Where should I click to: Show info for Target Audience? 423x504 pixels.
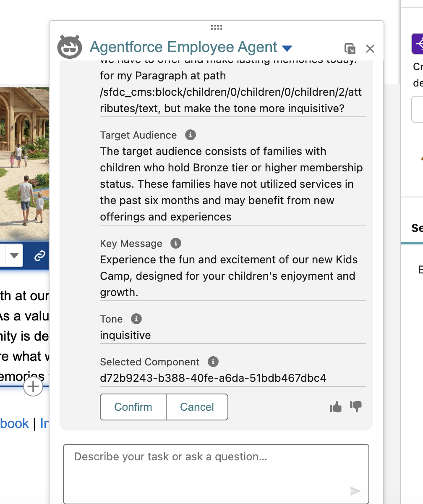(x=191, y=135)
